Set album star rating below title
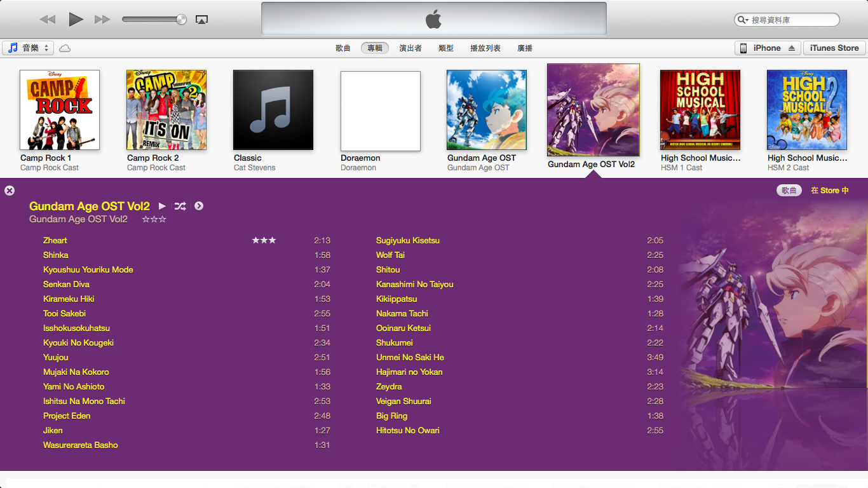The image size is (868, 488). point(154,219)
